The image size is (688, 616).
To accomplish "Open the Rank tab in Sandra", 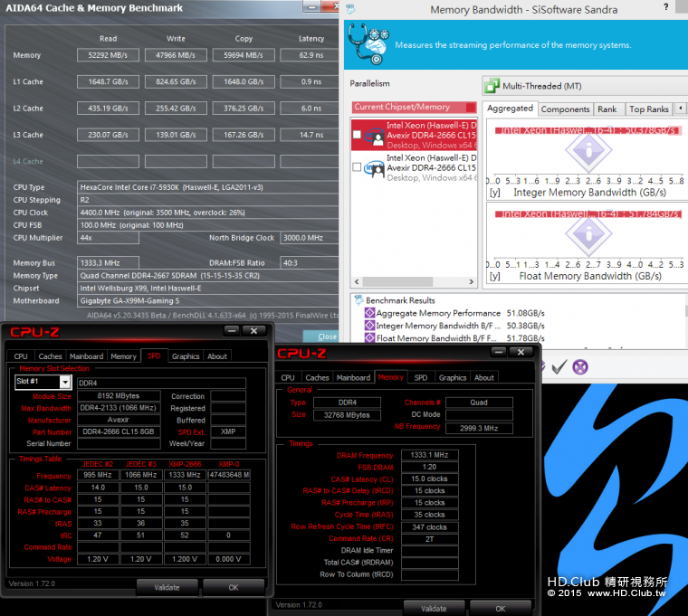I will (607, 109).
